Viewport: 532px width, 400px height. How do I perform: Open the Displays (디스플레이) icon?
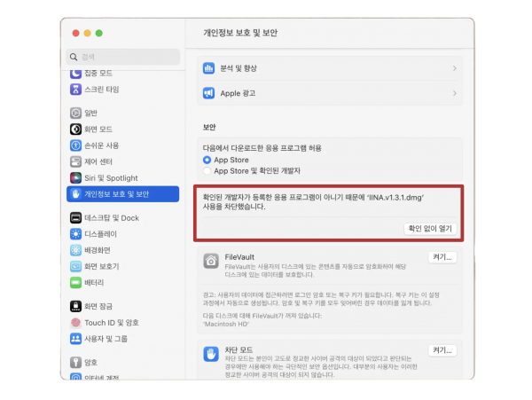coord(75,234)
